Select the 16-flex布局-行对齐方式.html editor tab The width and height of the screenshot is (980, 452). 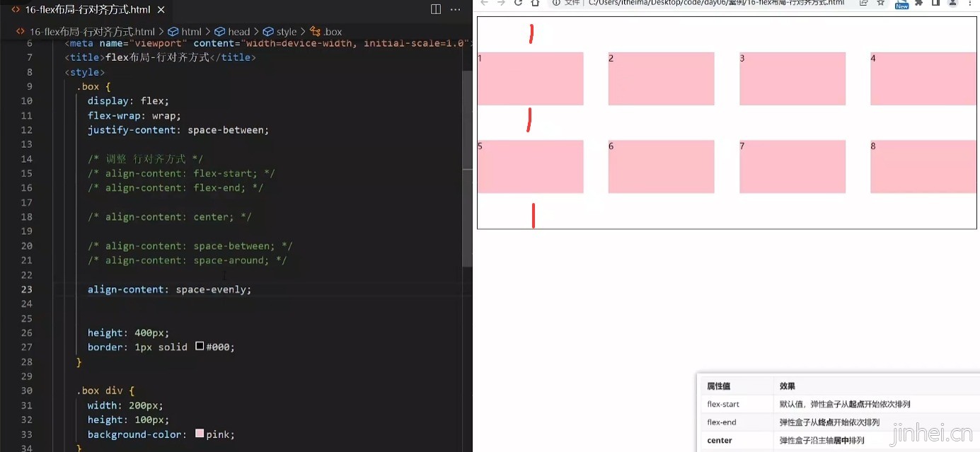88,10
